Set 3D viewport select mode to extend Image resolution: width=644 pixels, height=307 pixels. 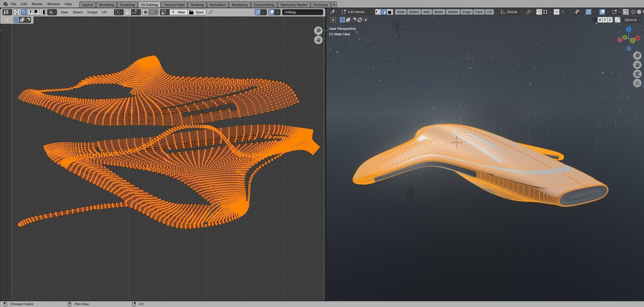click(348, 20)
